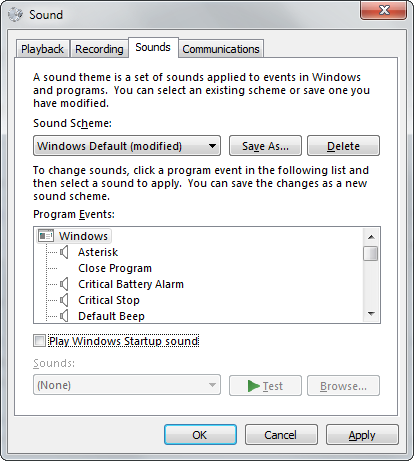Enable Play Windows Startup sound checkbox
Viewport: 414px width, 461px height.
(x=39, y=341)
